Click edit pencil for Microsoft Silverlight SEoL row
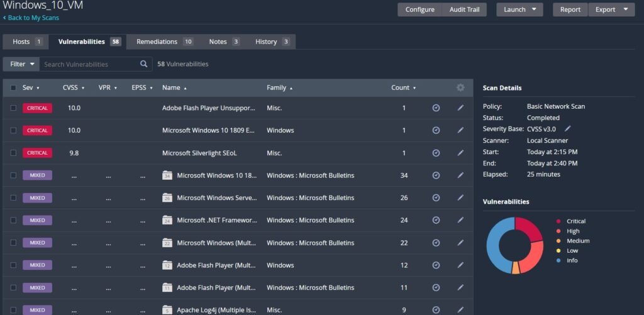This screenshot has height=315, width=644. [460, 153]
